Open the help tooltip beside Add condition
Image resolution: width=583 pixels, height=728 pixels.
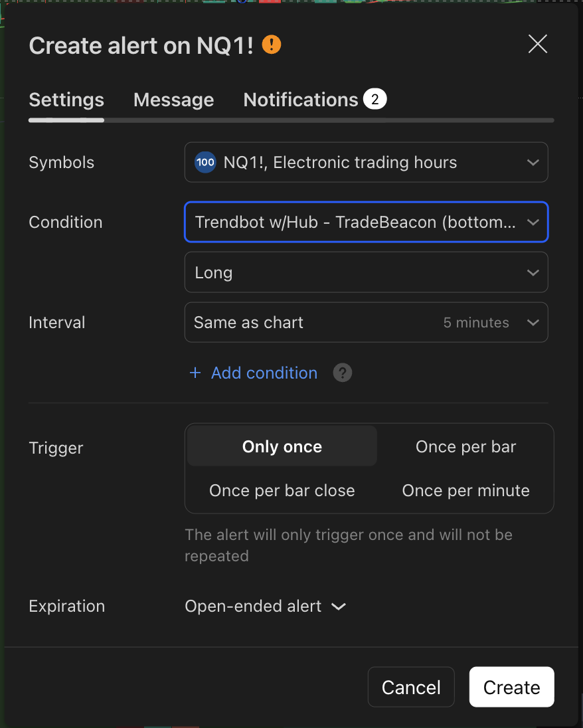(342, 373)
